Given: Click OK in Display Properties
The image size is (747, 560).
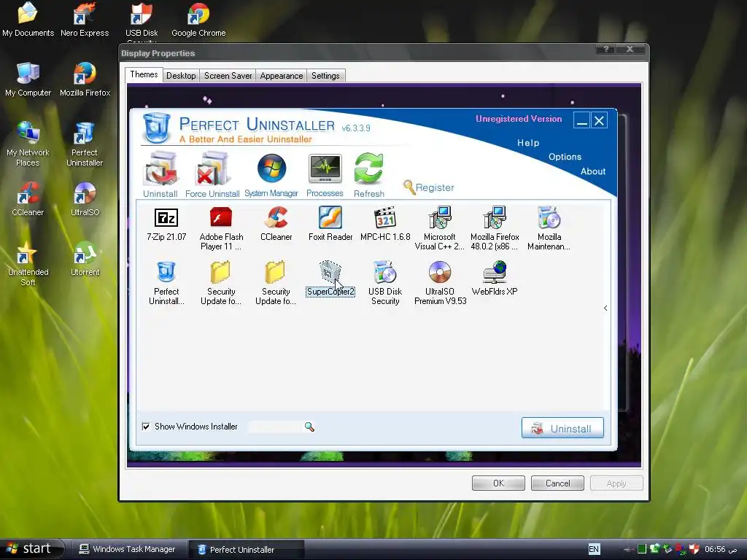Looking at the screenshot, I should pos(498,483).
